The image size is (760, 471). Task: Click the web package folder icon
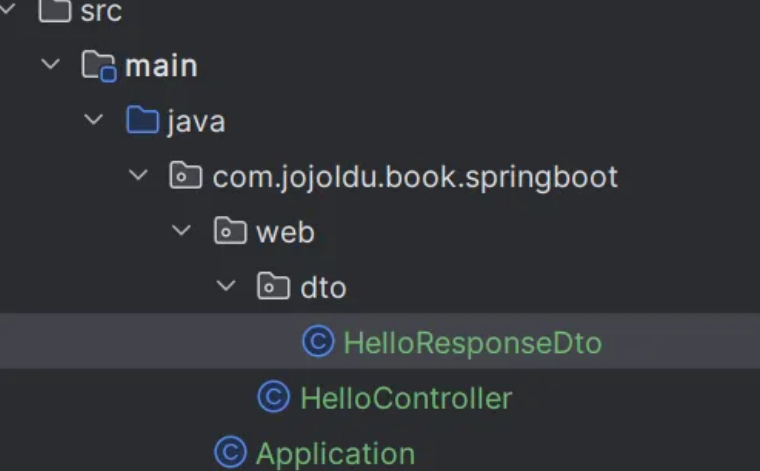tap(230, 231)
